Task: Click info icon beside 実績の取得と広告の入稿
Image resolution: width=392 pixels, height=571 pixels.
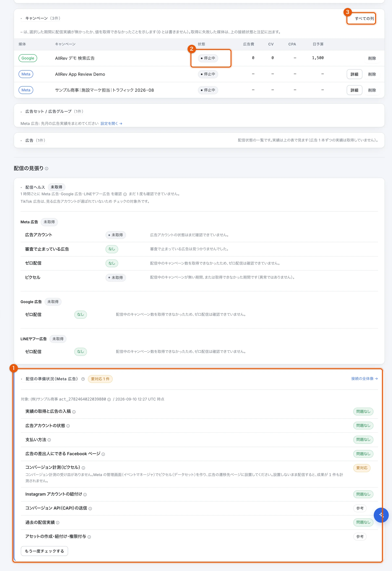Action: (74, 412)
